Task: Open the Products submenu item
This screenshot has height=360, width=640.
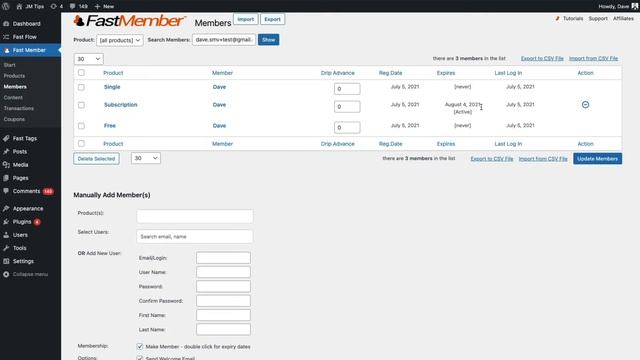Action: [14, 76]
